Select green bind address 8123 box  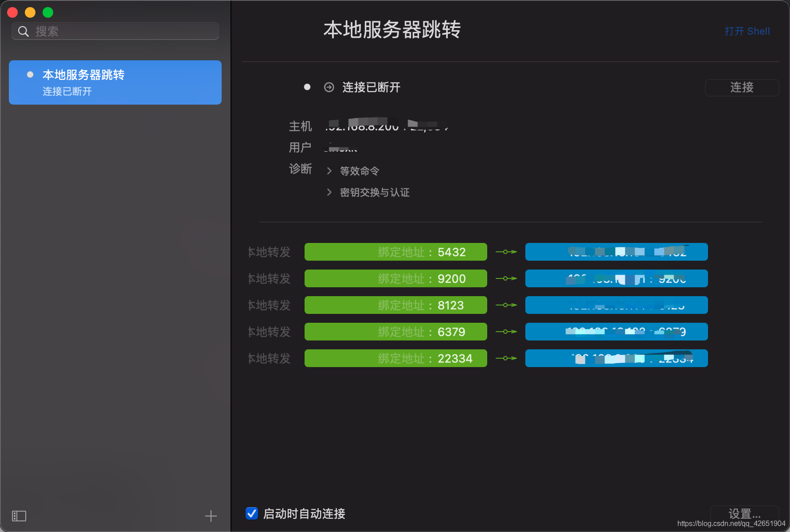(396, 305)
